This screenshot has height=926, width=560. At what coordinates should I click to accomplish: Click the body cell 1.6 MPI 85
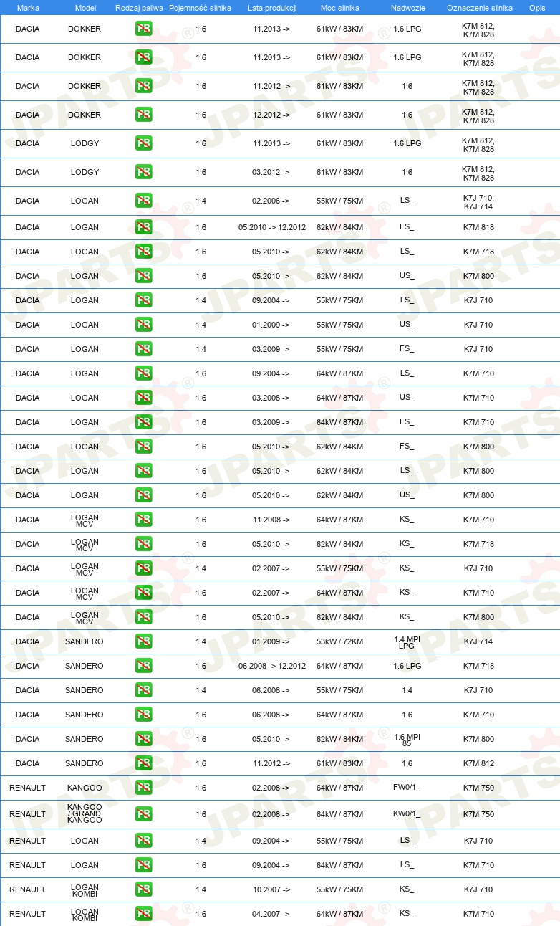click(407, 739)
